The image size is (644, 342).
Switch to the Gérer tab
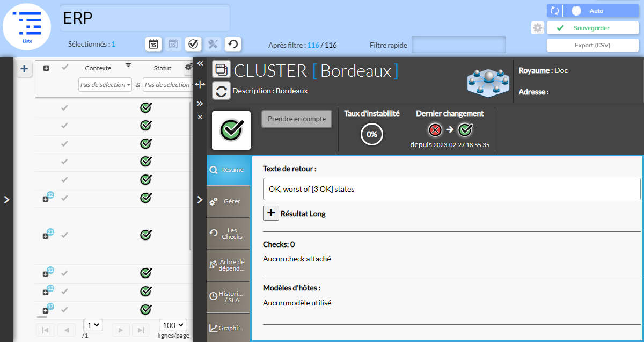coord(228,201)
